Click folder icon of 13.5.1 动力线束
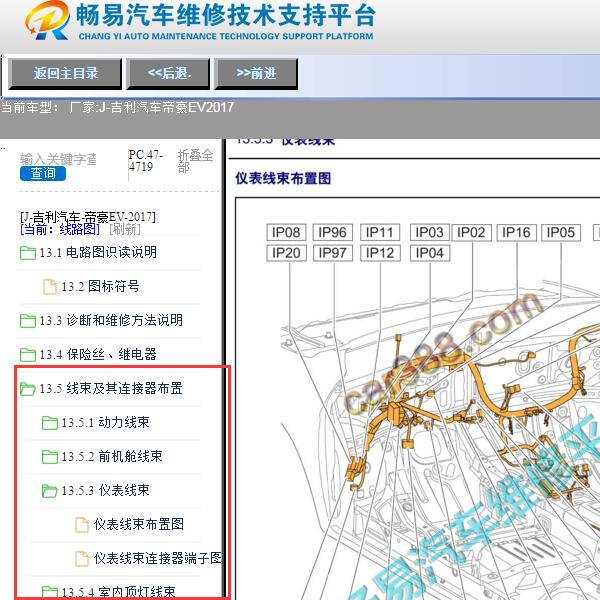Screen dimensions: 600x600 pos(50,422)
